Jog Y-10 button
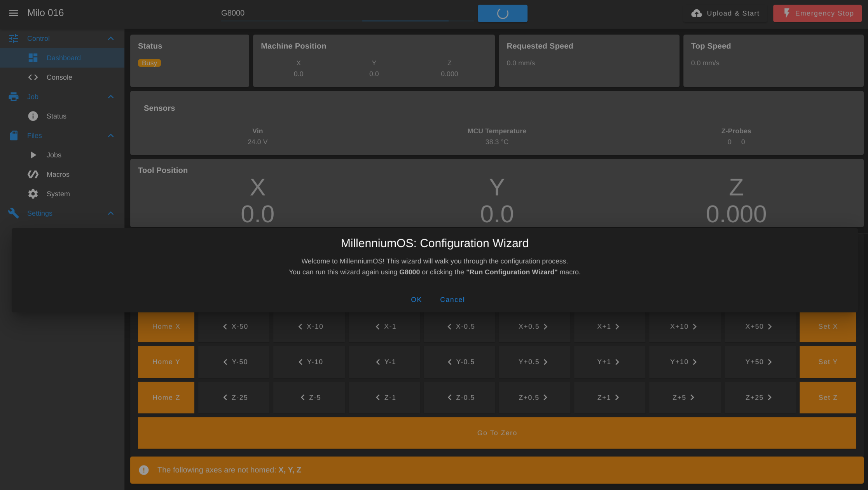Screen dimensions: 868x490 coord(309,362)
